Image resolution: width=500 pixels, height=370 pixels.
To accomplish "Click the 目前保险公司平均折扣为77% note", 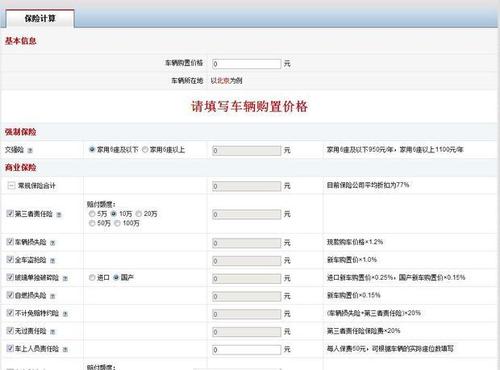I will [368, 185].
